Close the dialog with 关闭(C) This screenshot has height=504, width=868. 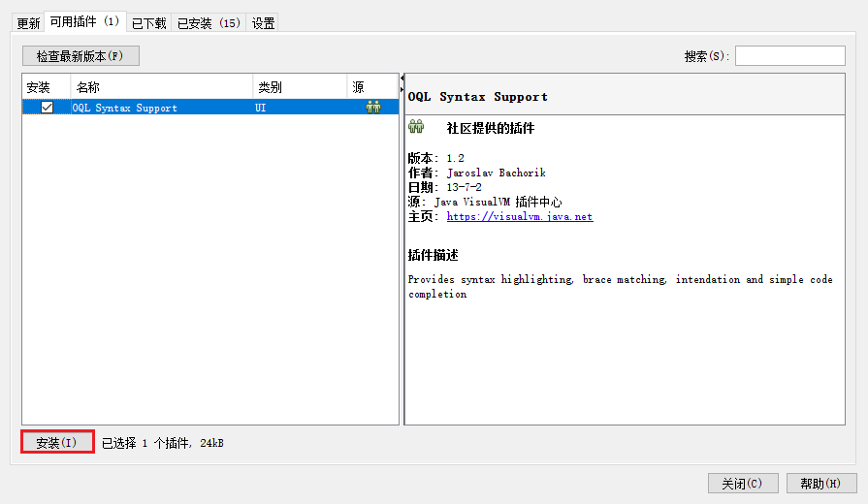(742, 483)
